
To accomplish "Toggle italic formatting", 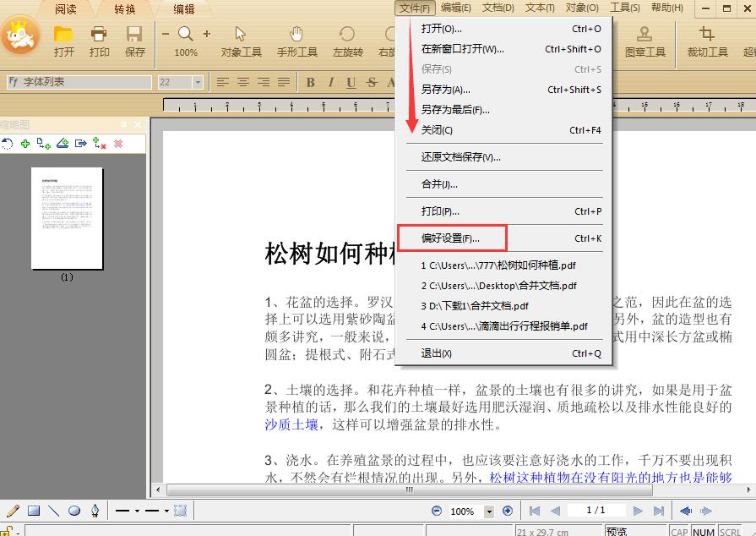I will [x=331, y=83].
